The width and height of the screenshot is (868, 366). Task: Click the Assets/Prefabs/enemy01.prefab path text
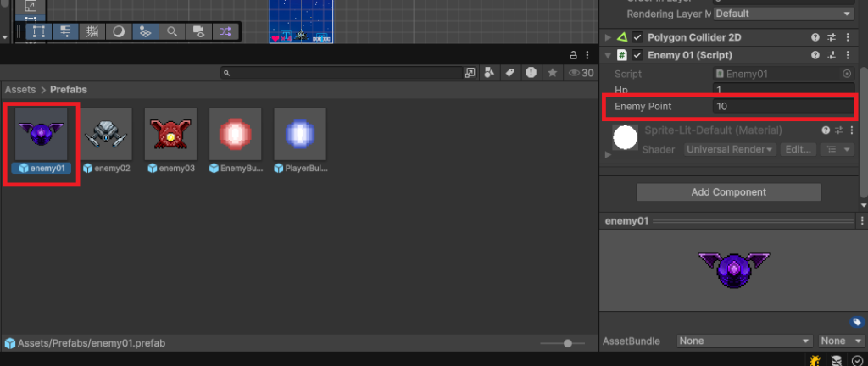92,343
